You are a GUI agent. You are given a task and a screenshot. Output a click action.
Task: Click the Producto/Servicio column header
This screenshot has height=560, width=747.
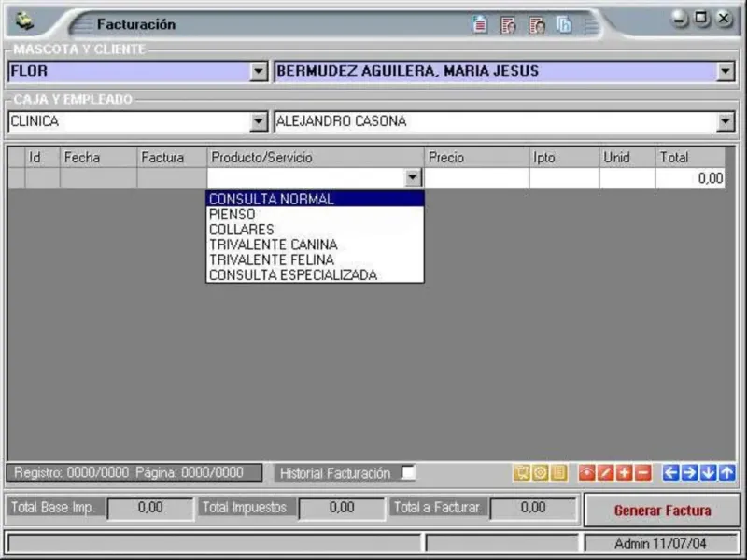coord(316,158)
